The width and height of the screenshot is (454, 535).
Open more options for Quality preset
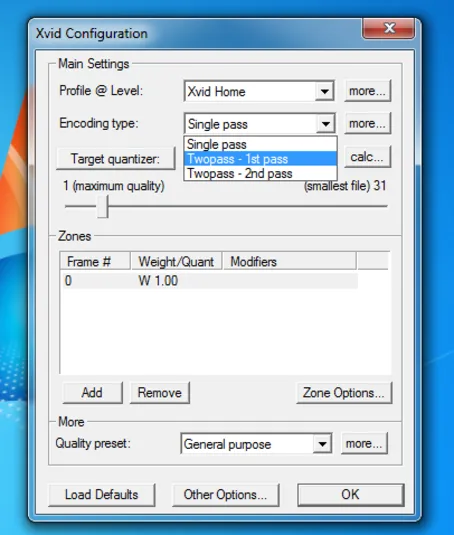364,444
